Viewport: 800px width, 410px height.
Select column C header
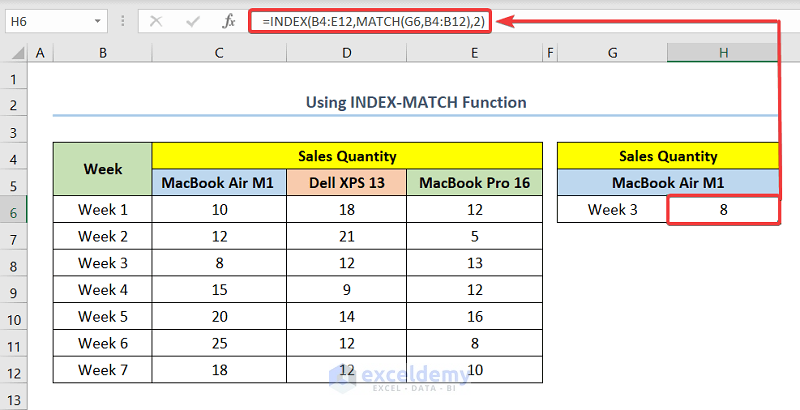(219, 52)
